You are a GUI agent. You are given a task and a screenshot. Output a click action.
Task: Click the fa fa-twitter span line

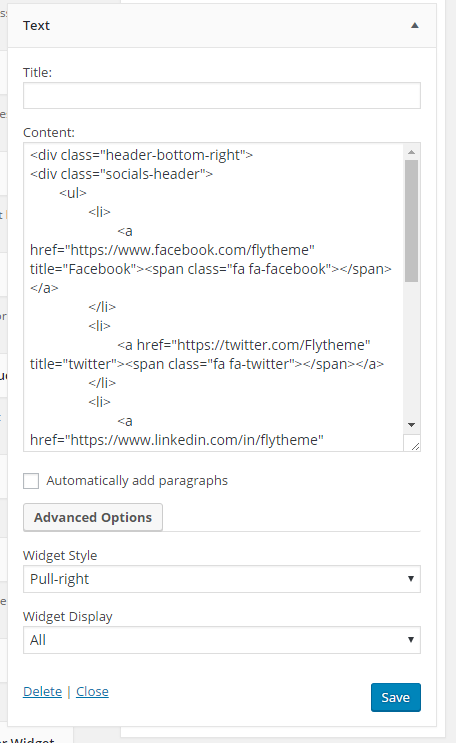coord(207,364)
